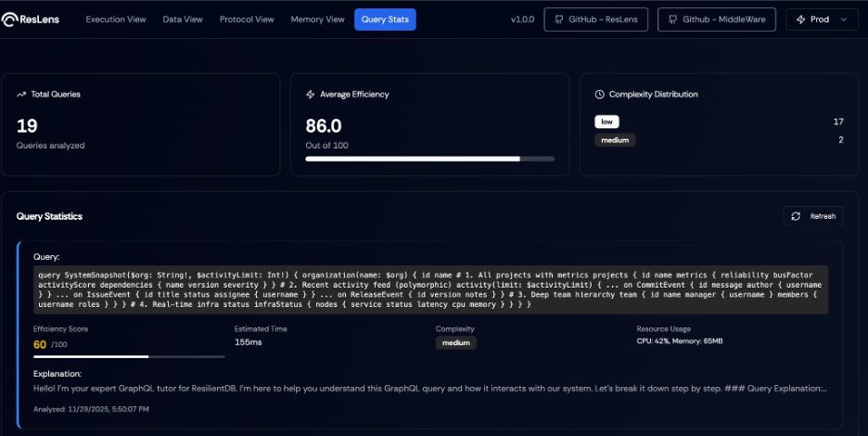
Task: Click the Total Queries trend icon
Action: coord(21,95)
